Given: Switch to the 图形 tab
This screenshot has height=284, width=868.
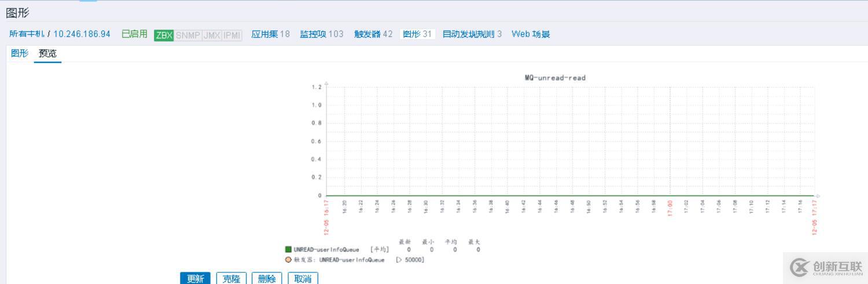Looking at the screenshot, I should [20, 53].
